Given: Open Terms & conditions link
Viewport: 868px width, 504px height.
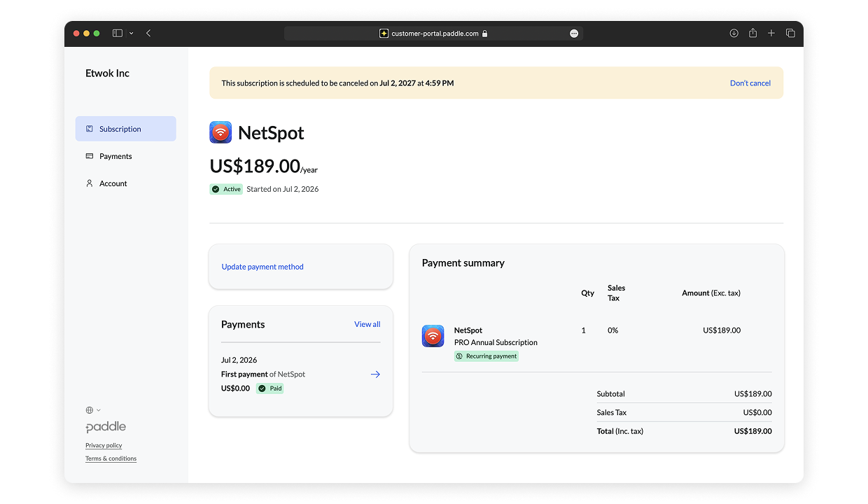Looking at the screenshot, I should point(111,458).
